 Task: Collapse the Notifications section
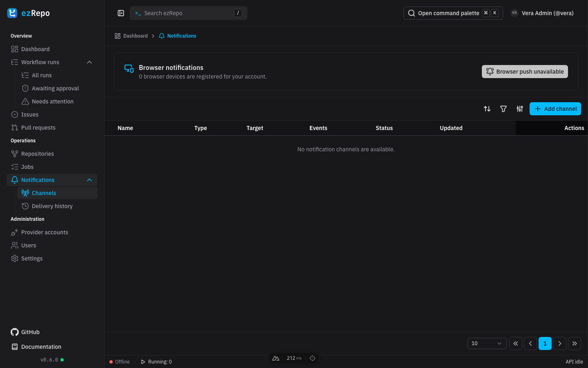[89, 180]
